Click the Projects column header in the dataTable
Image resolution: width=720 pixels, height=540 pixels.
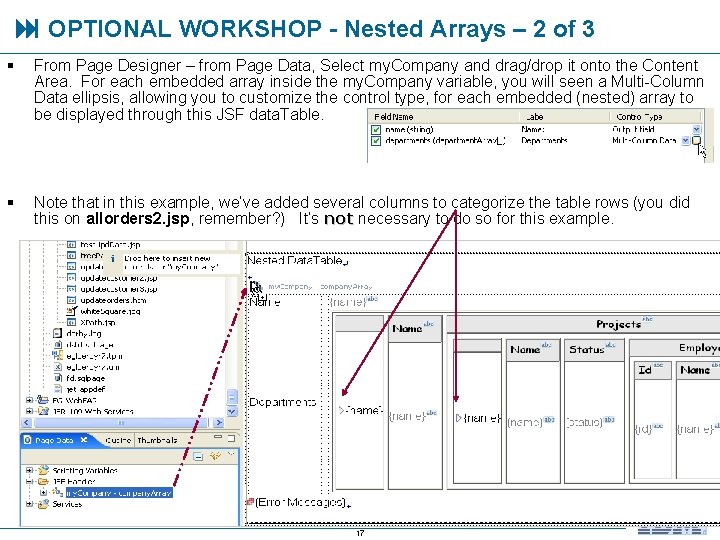[619, 324]
